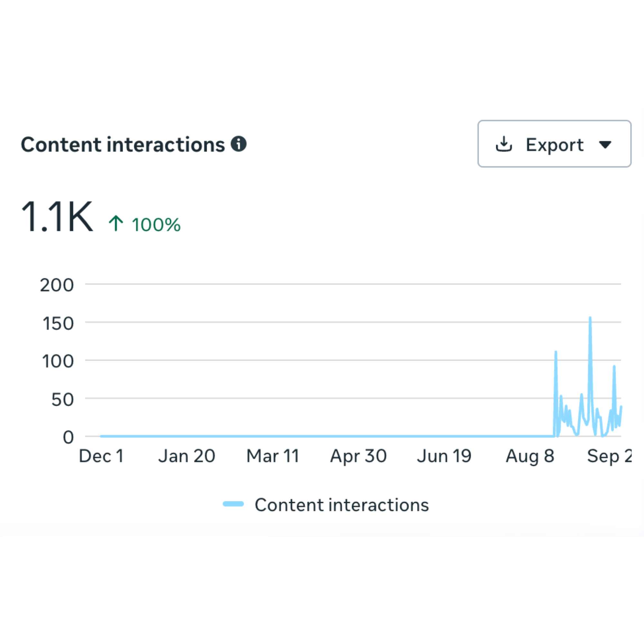The image size is (644, 644).
Task: Click the info icon beside Content interactions
Action: 239,144
